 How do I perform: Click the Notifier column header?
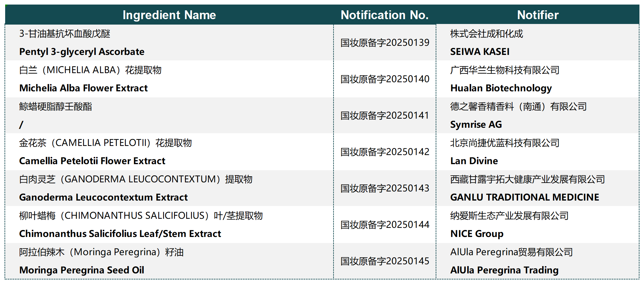(538, 15)
